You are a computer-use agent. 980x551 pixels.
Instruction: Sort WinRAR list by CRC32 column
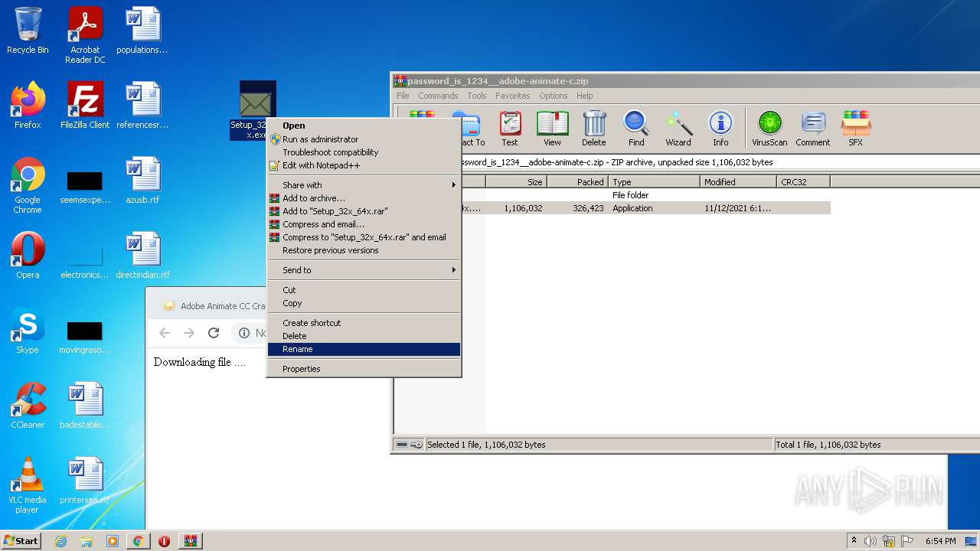[x=803, y=182]
